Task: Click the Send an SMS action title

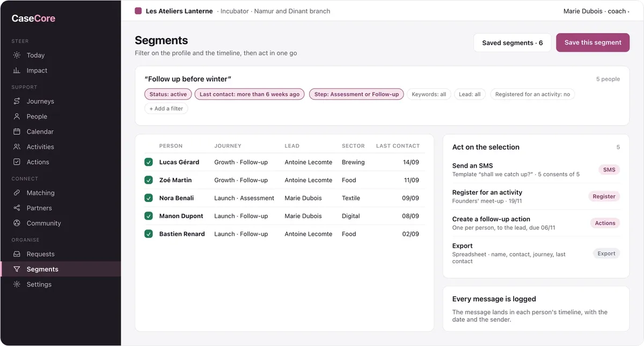Action: [x=472, y=166]
